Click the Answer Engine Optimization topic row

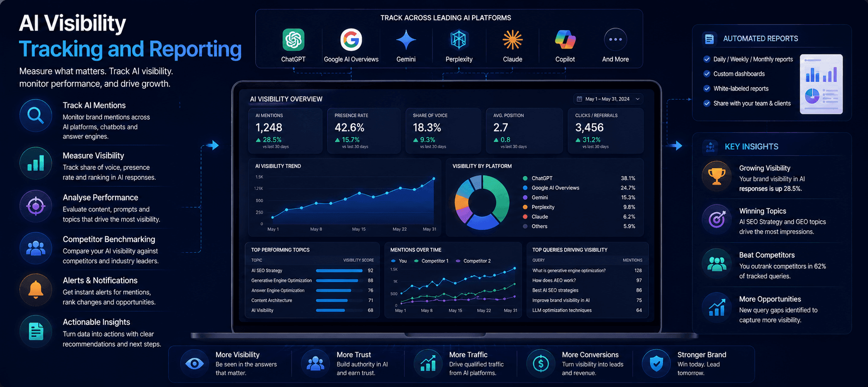[x=312, y=291]
